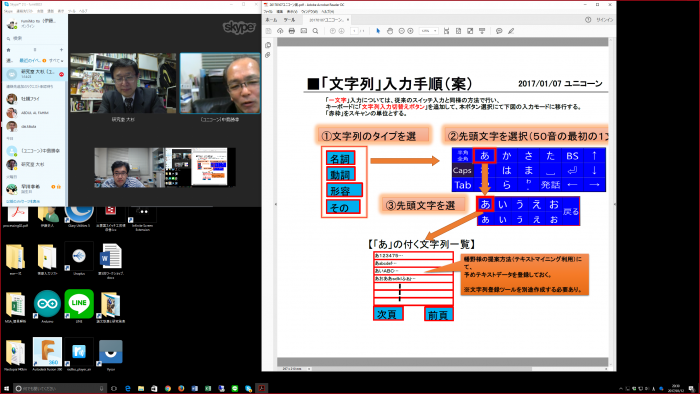The width and height of the screenshot is (700, 394).
Task: Select the highlighter pen tool in Acrobat
Action: click(x=511, y=31)
